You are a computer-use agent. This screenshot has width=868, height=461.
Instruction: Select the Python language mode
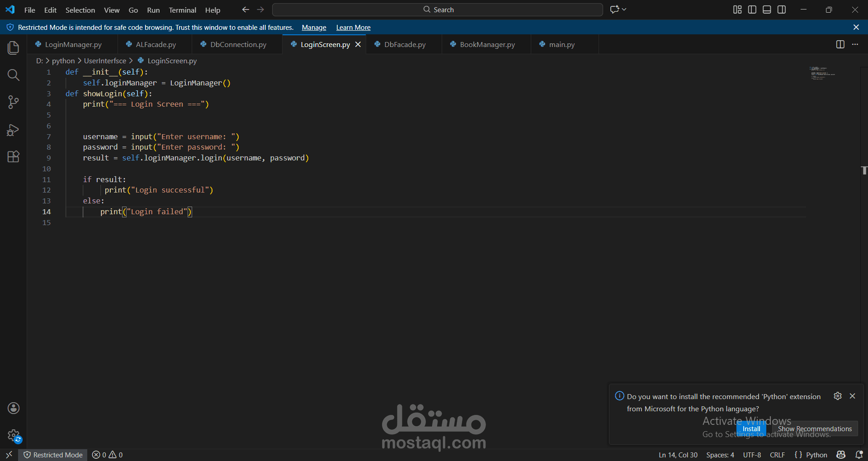816,455
